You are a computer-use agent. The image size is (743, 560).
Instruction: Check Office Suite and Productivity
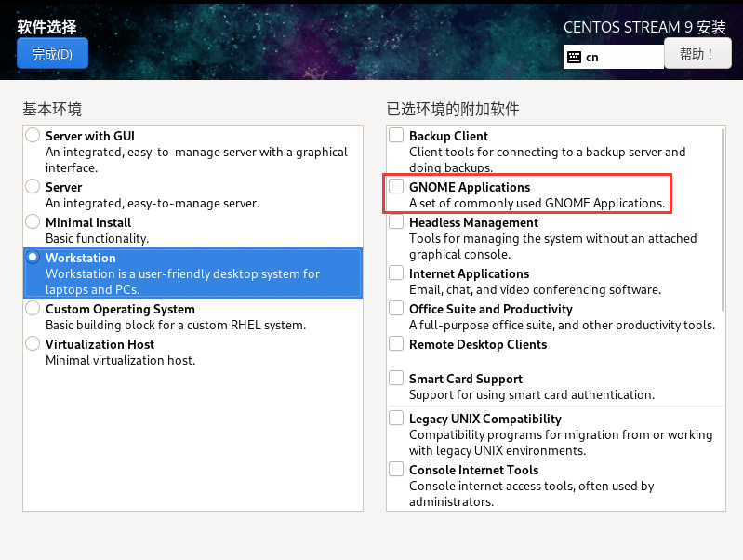(x=397, y=309)
